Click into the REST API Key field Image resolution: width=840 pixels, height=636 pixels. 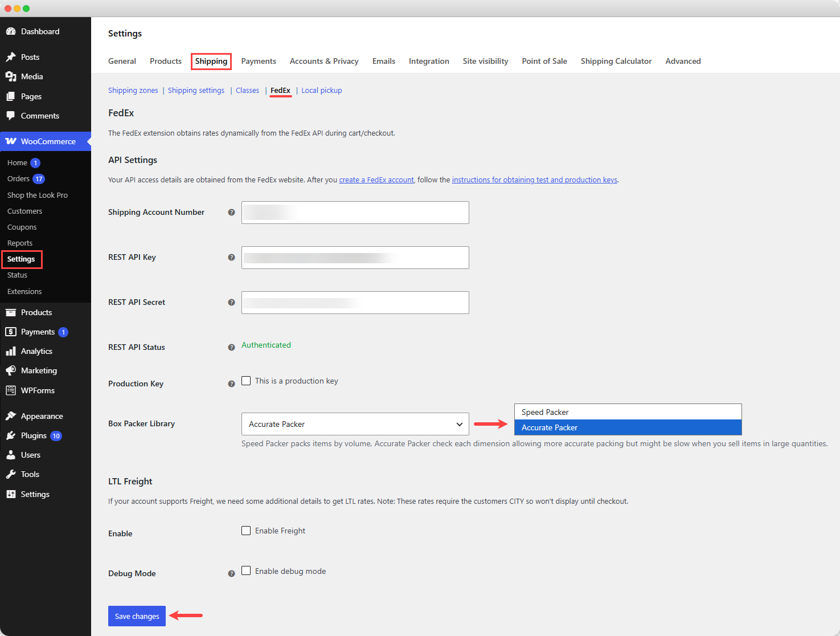pyautogui.click(x=355, y=258)
